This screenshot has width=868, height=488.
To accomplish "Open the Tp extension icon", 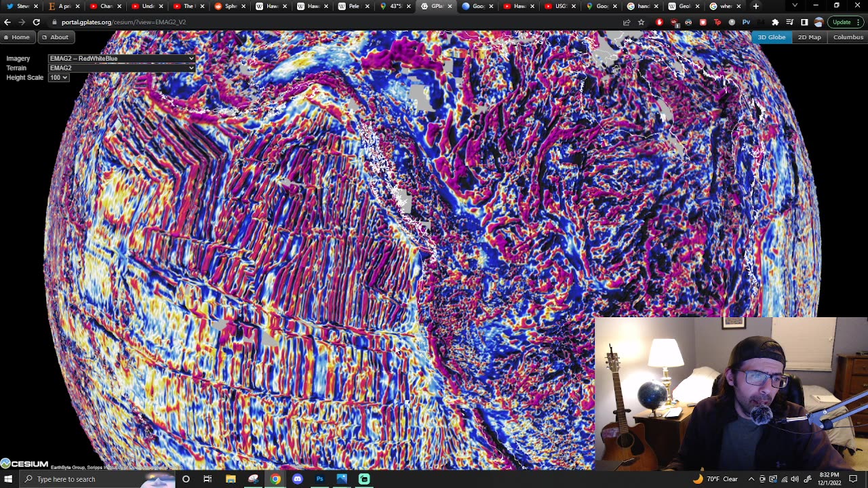I will [717, 22].
